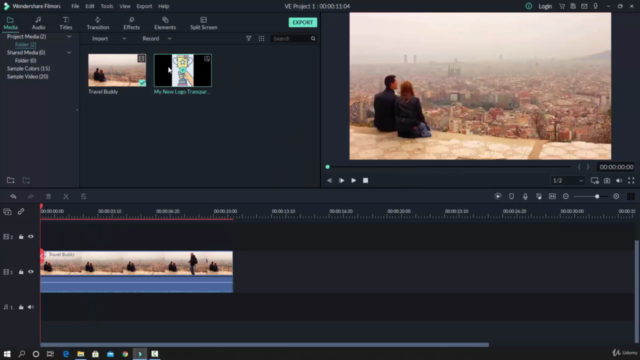
Task: Open the Edit menu
Action: pyautogui.click(x=90, y=6)
